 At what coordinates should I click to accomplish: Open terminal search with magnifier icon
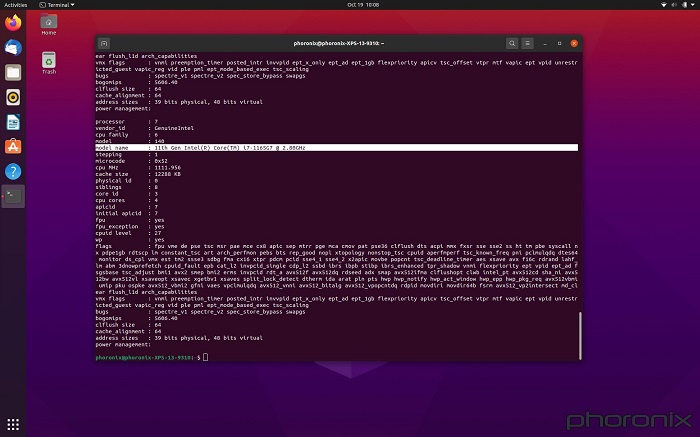[512, 43]
